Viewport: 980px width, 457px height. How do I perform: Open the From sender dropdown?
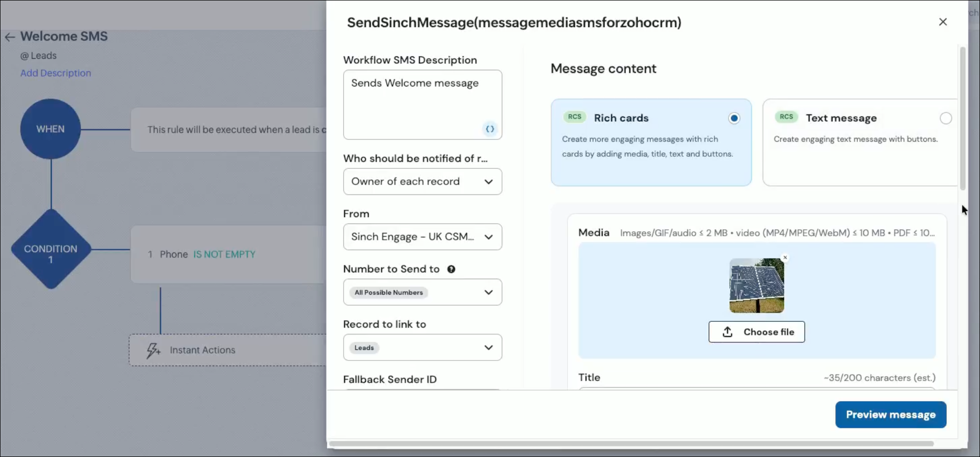coord(423,237)
